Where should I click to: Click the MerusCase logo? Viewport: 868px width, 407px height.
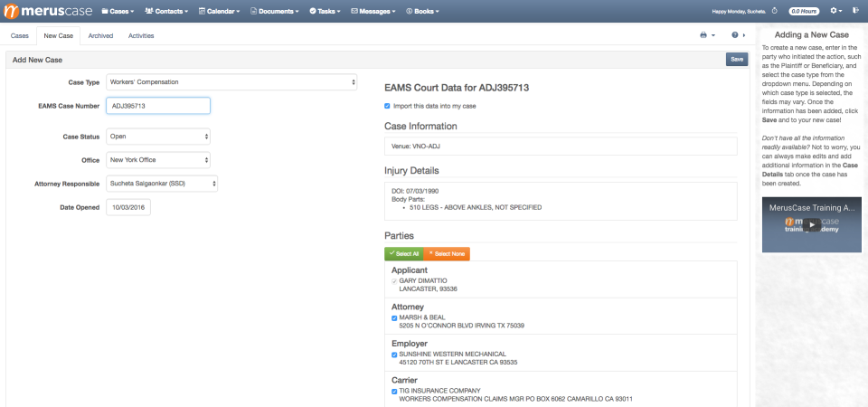coord(46,11)
